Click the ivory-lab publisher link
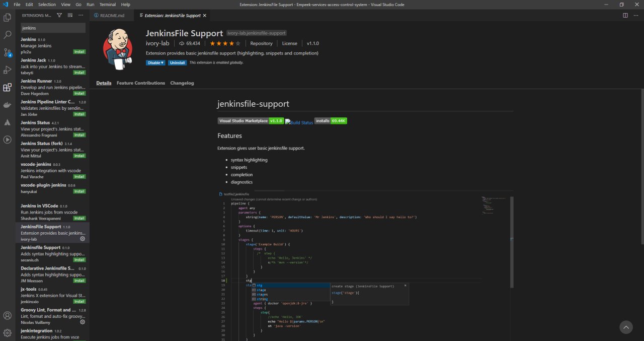The image size is (644, 341). pos(157,43)
